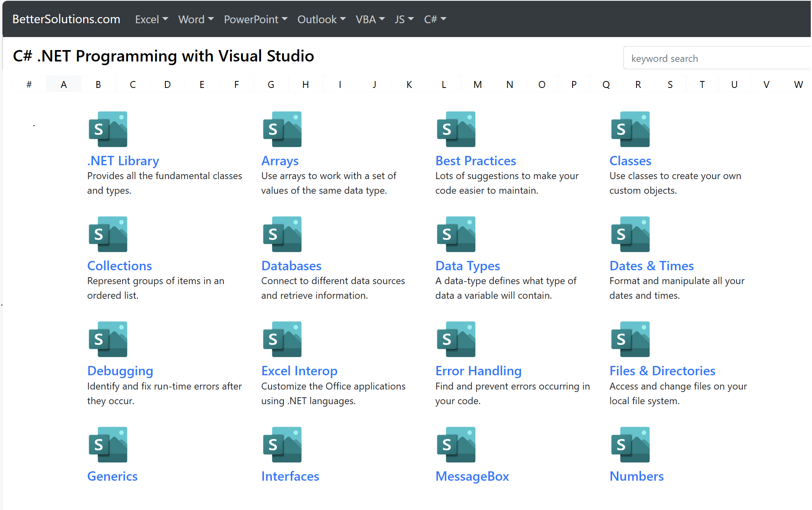Click the Collections topic icon
Image resolution: width=812 pixels, height=510 pixels.
[108, 234]
